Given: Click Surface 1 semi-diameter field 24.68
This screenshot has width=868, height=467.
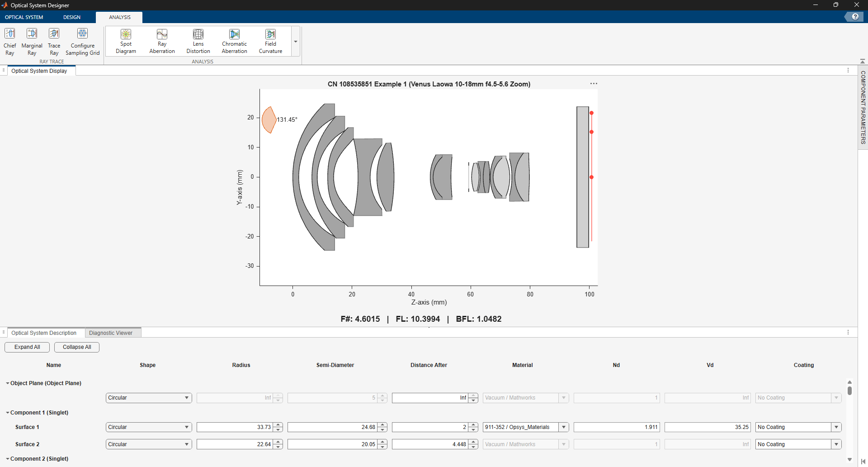Looking at the screenshot, I should [333, 427].
